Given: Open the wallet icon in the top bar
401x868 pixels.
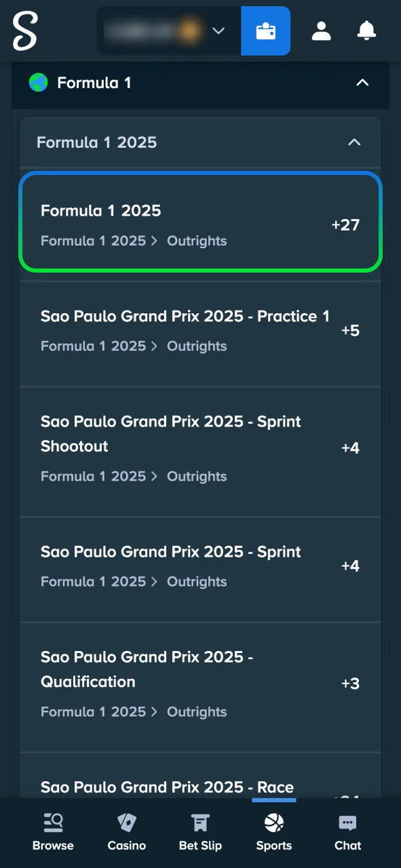Looking at the screenshot, I should click(265, 31).
